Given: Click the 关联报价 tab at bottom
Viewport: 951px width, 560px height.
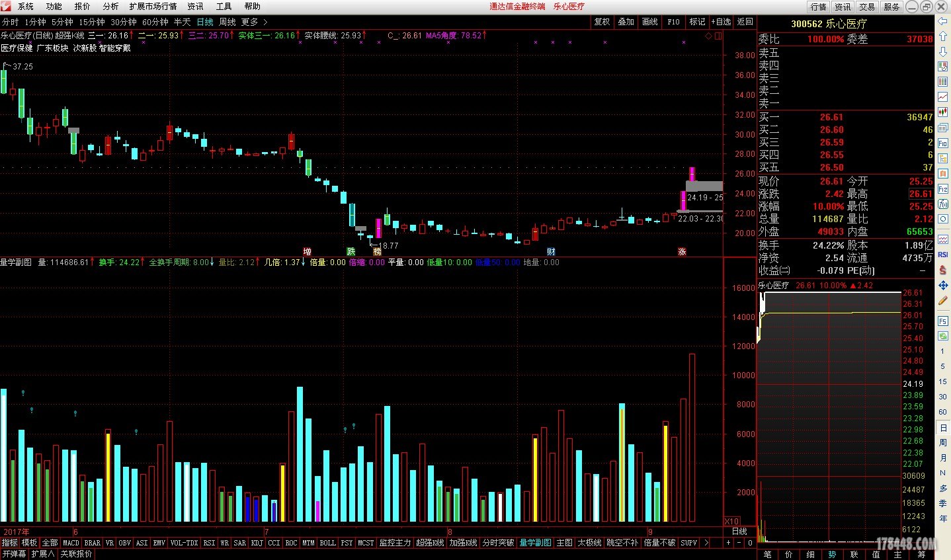Looking at the screenshot, I should coord(76,553).
